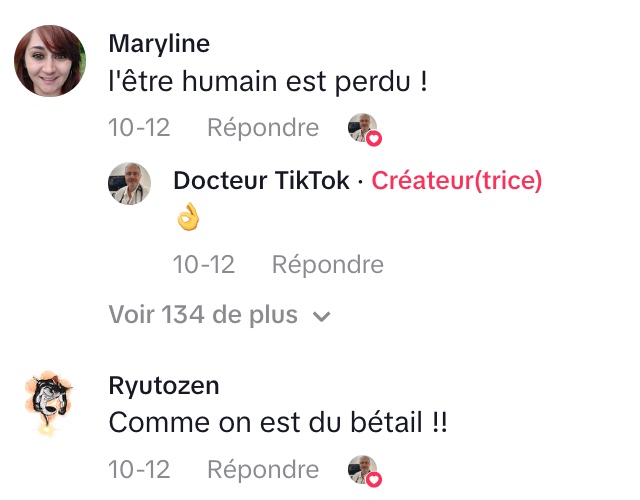Click the chevron next to Voir 134 de plus
The image size is (640, 500).
click(321, 316)
